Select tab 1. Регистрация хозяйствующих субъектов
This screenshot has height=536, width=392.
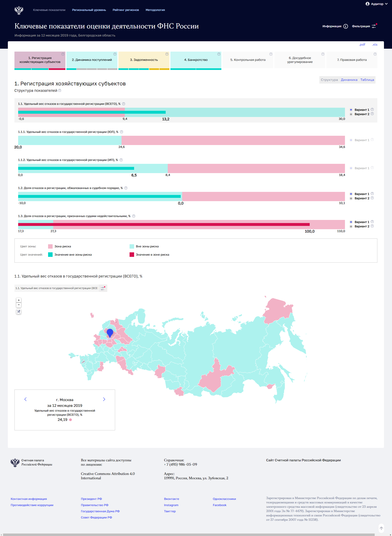(40, 60)
